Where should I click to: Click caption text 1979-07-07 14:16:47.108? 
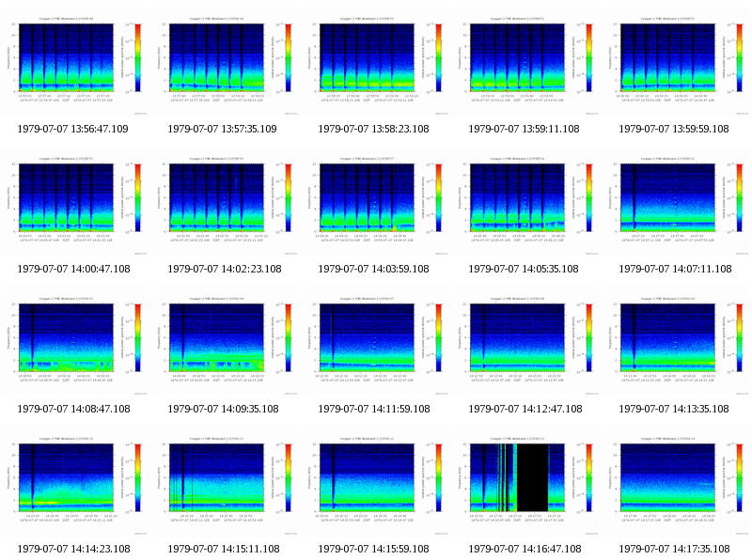525,549
